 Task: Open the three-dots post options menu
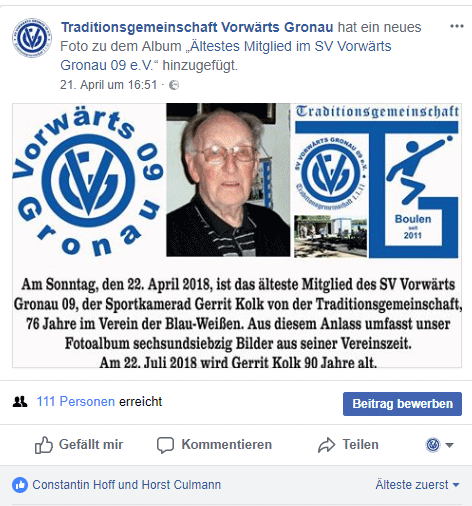tap(456, 26)
